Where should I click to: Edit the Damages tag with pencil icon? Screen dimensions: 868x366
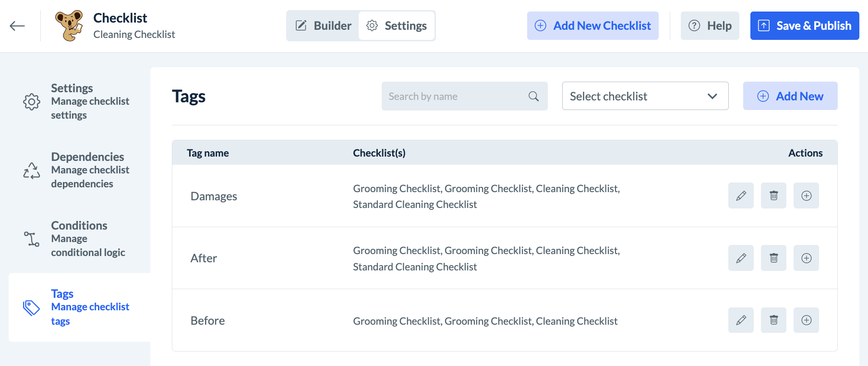(x=741, y=195)
